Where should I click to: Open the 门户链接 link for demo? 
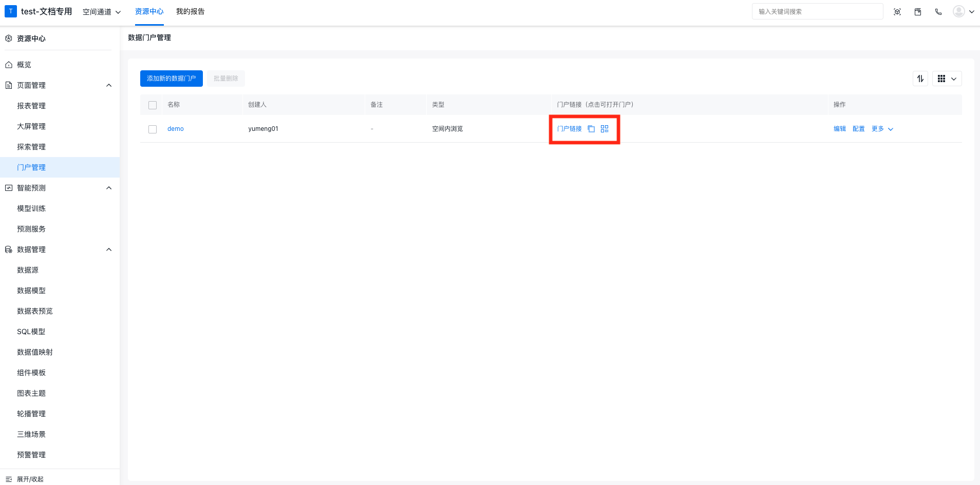pyautogui.click(x=570, y=129)
